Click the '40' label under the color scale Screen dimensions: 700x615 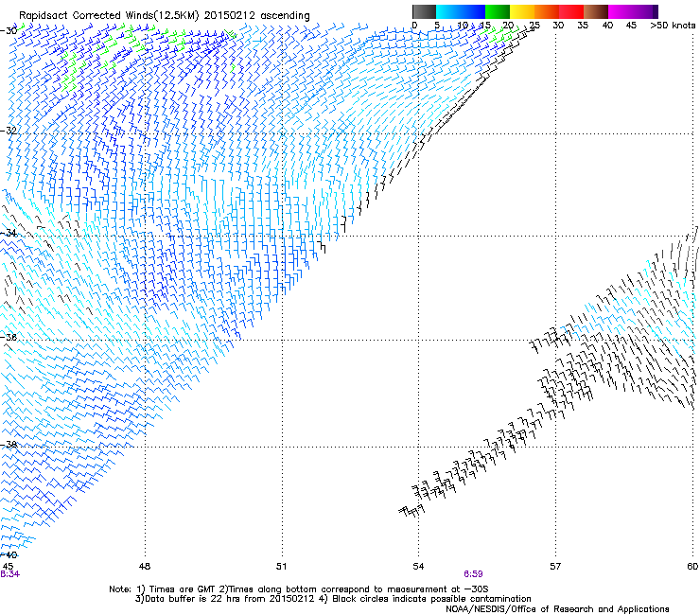[607, 26]
